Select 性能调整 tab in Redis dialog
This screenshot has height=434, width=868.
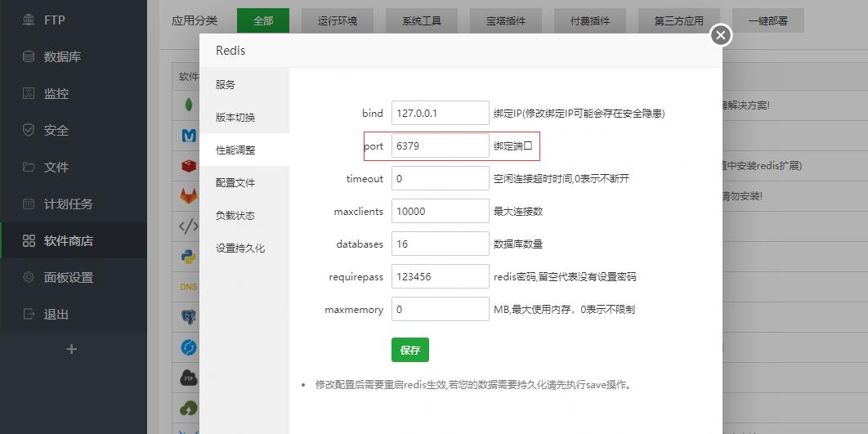tap(244, 150)
